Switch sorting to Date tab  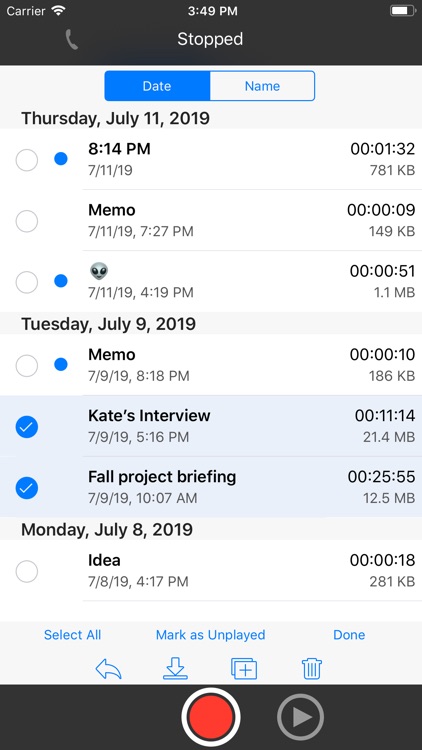point(157,86)
